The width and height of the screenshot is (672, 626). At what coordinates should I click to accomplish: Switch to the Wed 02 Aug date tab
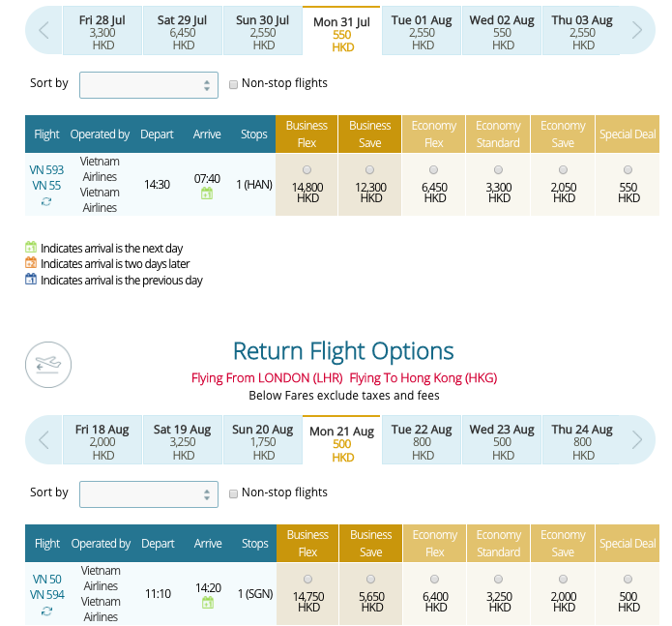click(x=502, y=31)
